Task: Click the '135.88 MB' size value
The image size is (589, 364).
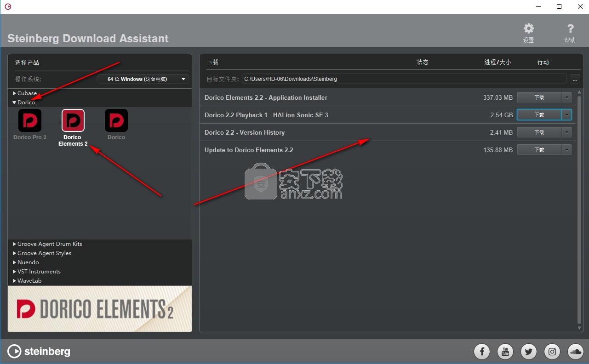Action: [x=498, y=150]
